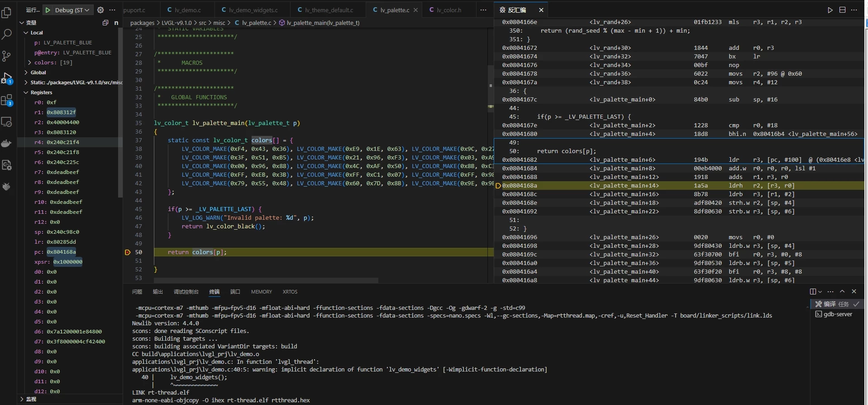Close the bottom panel
Screen dimensions: 868x405
tap(854, 292)
